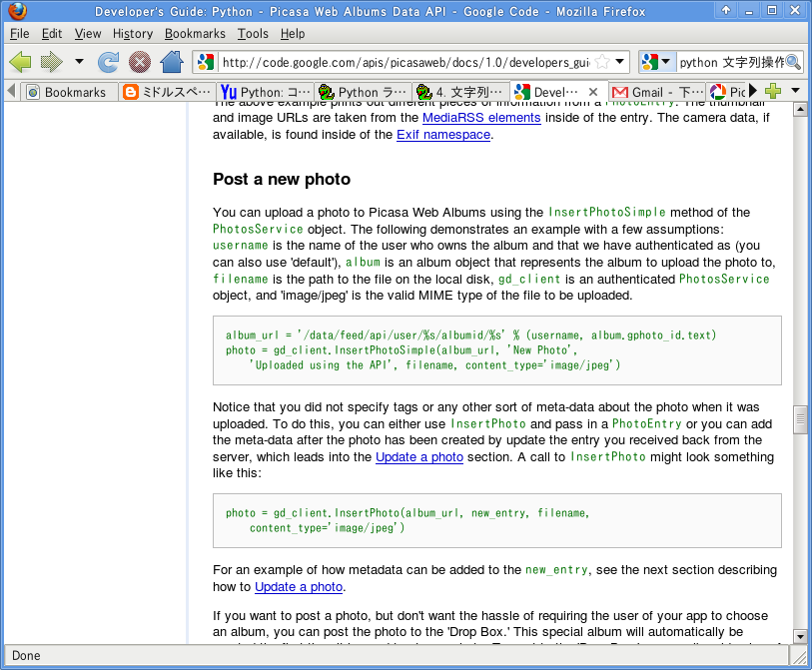Go to the Home page
Image resolution: width=812 pixels, height=670 pixels.
172,62
